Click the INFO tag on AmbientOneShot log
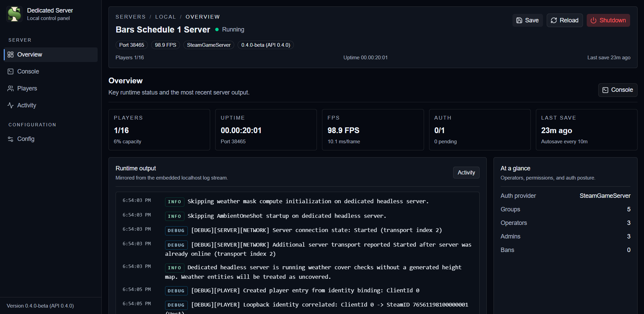Viewport: 644px width, 314px height. 175,216
